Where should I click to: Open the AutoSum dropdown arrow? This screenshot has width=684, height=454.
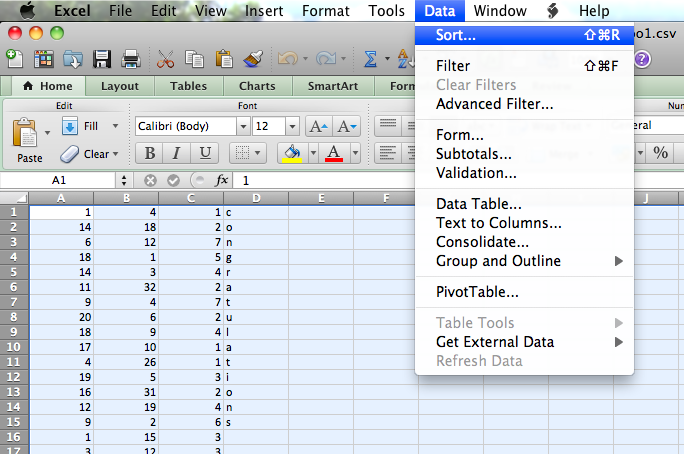pos(387,58)
